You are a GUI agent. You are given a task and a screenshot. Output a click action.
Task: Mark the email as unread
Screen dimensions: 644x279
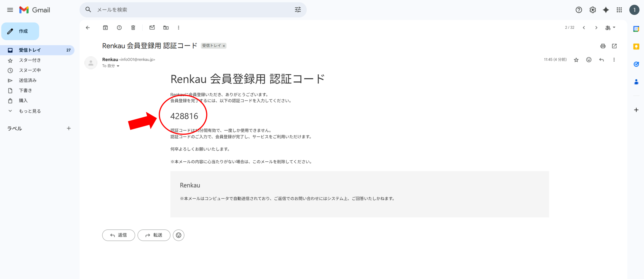[152, 28]
